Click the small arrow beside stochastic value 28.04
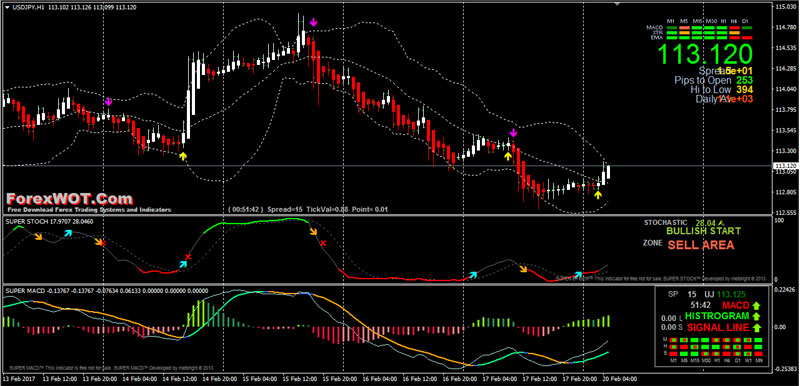The width and height of the screenshot is (800, 386). tap(721, 222)
